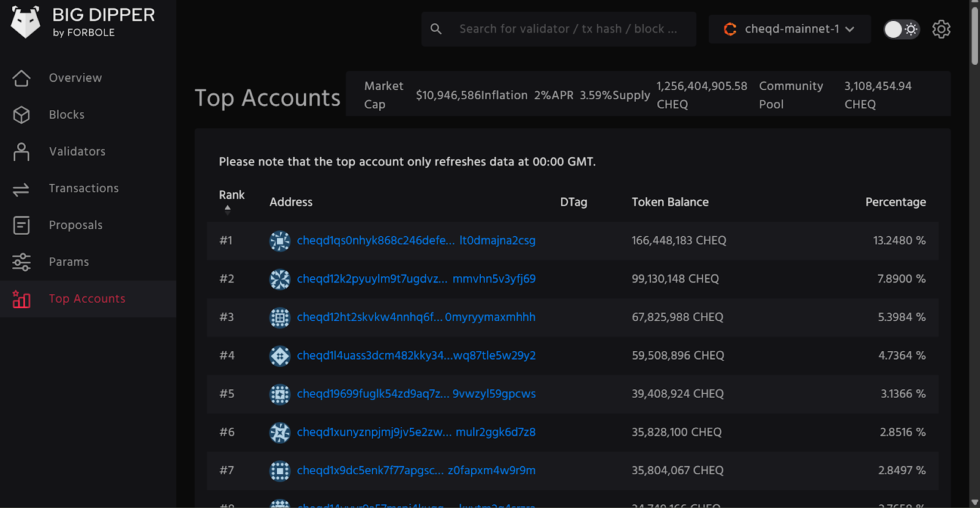Screen dimensions: 980x508
Task: Open rank #4 address cheqd1l4uass3dcm482kky34
Action: (x=416, y=355)
